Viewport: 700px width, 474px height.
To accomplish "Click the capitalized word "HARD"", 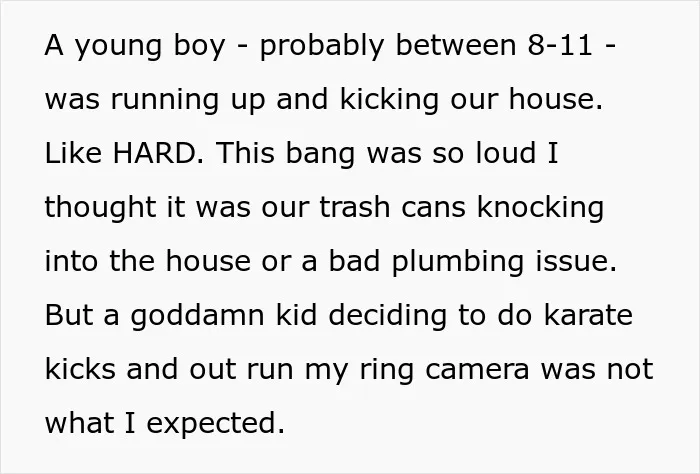I will click(x=156, y=153).
